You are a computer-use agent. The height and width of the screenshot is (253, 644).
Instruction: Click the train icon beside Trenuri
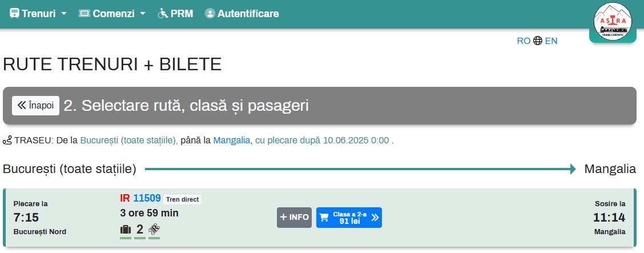pos(15,13)
